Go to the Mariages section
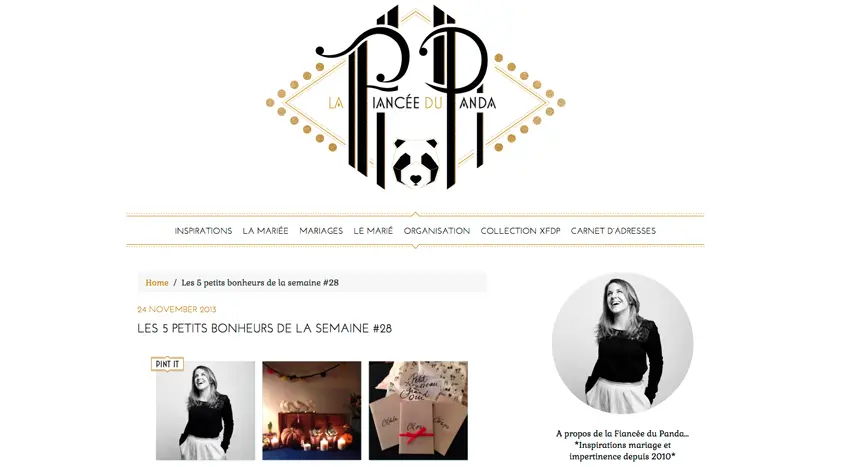 (x=321, y=231)
